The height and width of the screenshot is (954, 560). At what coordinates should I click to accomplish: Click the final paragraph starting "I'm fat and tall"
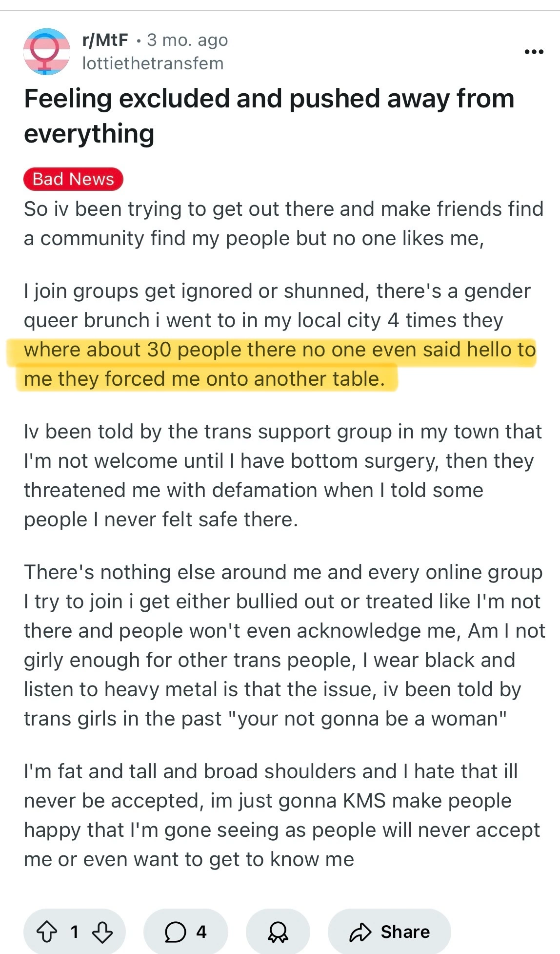pyautogui.click(x=283, y=815)
